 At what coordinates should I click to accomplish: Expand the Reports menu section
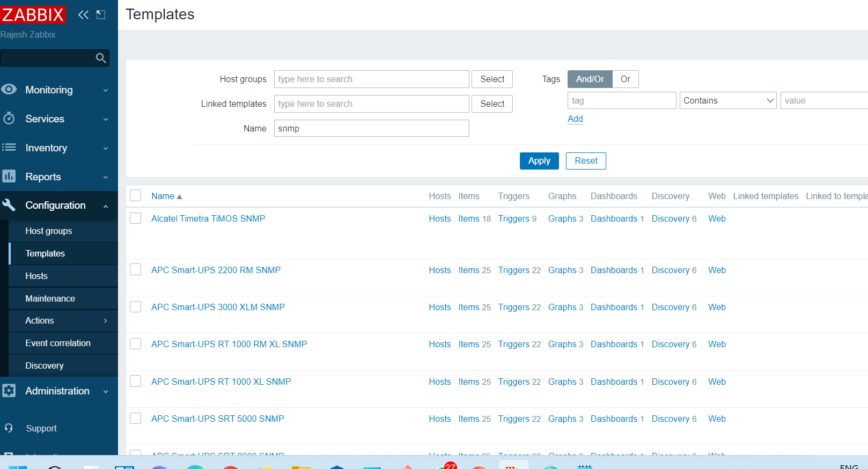tap(106, 177)
